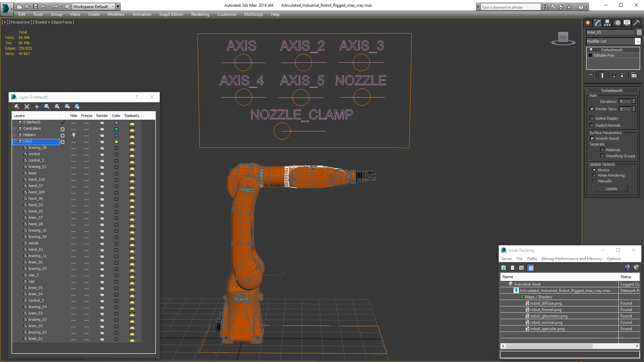644x362 pixels.
Task: Click the Controllers layer green color swatch
Action: point(116,129)
